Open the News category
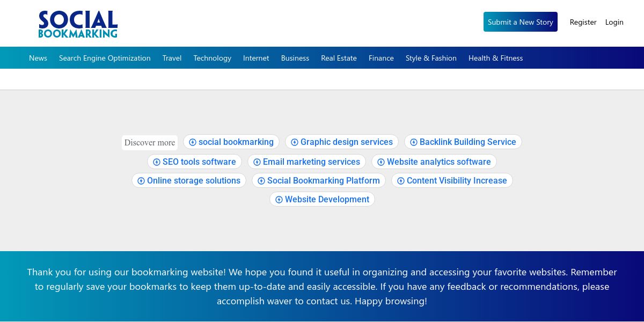This screenshot has height=322, width=644. pos(38,58)
